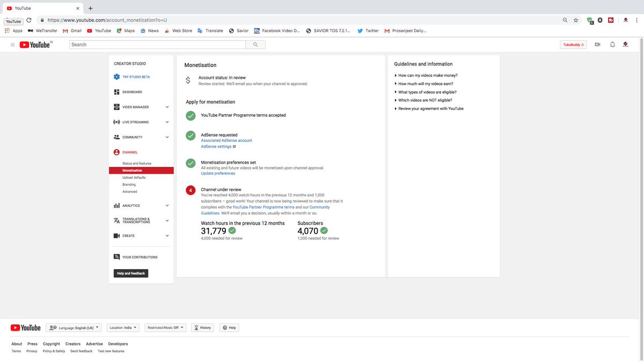Open the YouTube hamburger guide menu
This screenshot has height=362, width=644.
(12, 45)
